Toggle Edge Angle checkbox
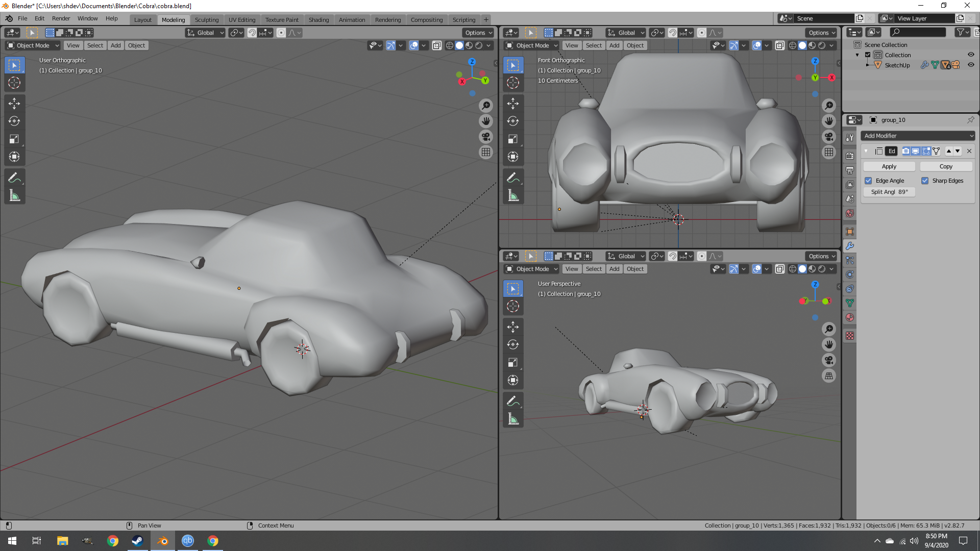The height and width of the screenshot is (551, 980). pyautogui.click(x=868, y=181)
